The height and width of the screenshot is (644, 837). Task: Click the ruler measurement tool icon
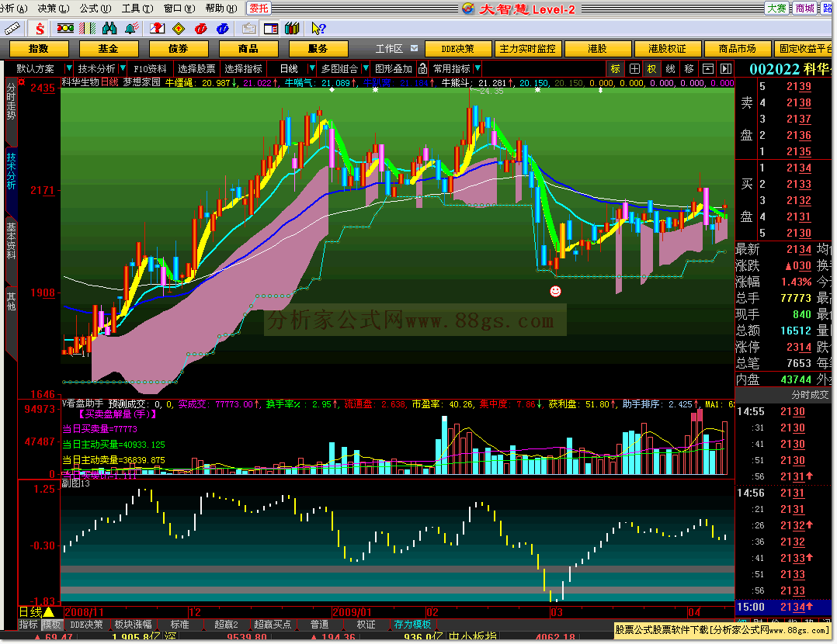coord(12,28)
